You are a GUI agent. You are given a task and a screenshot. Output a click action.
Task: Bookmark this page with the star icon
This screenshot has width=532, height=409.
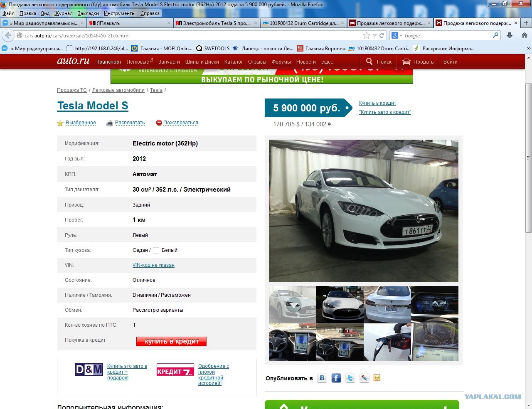[366, 36]
